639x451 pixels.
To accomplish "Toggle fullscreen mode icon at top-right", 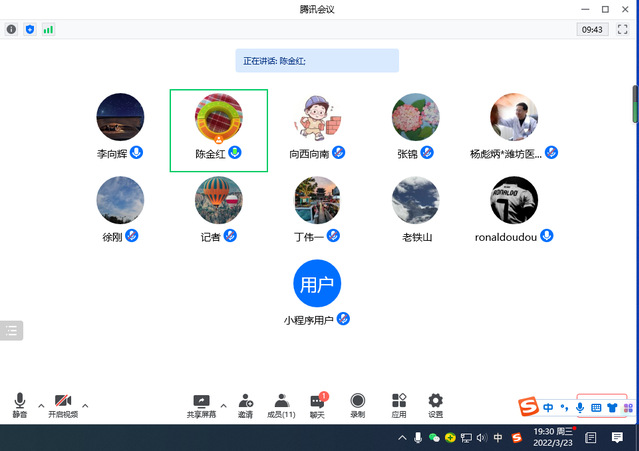I will (623, 30).
